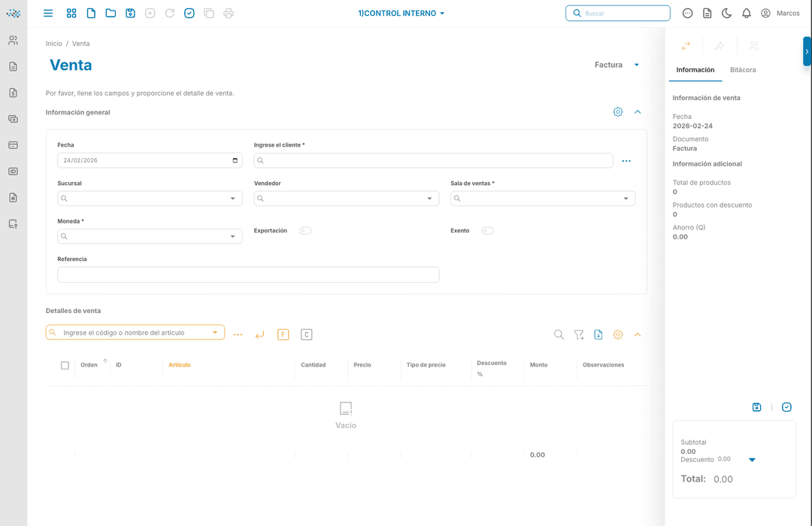Screen dimensions: 812x526
Task: Open the credit card icon in the left sidebar
Action: tap(14, 145)
